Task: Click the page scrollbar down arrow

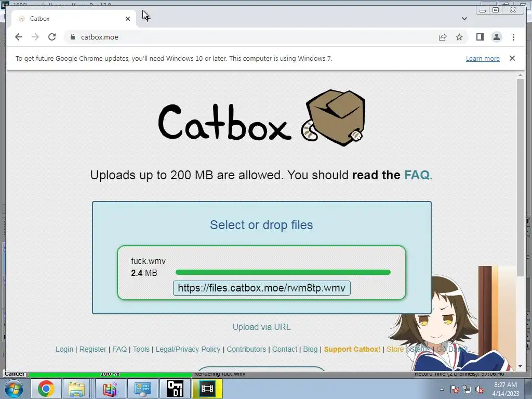Action: [x=520, y=366]
